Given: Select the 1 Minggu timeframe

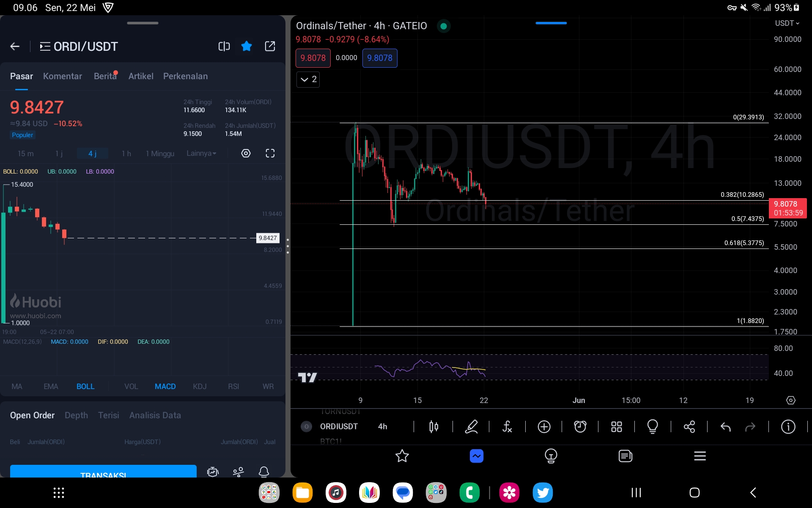Looking at the screenshot, I should [160, 154].
